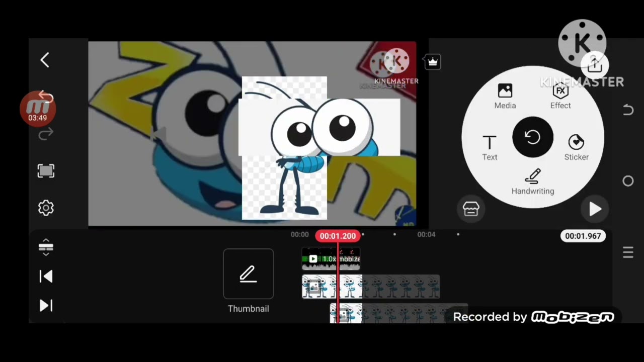Viewport: 644px width, 362px height.
Task: Expand the timeline view
Action: [x=46, y=247]
